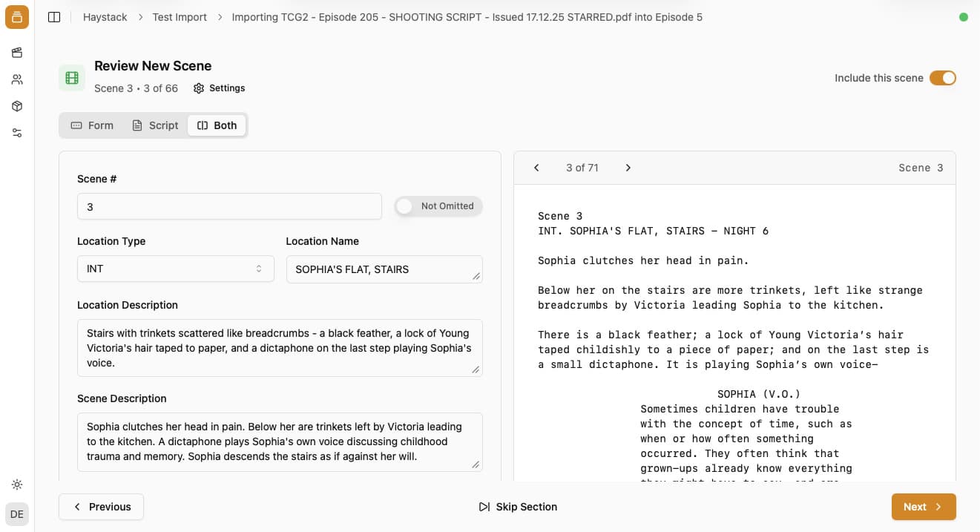Go to next script page chevron
This screenshot has height=532, width=980.
[628, 168]
